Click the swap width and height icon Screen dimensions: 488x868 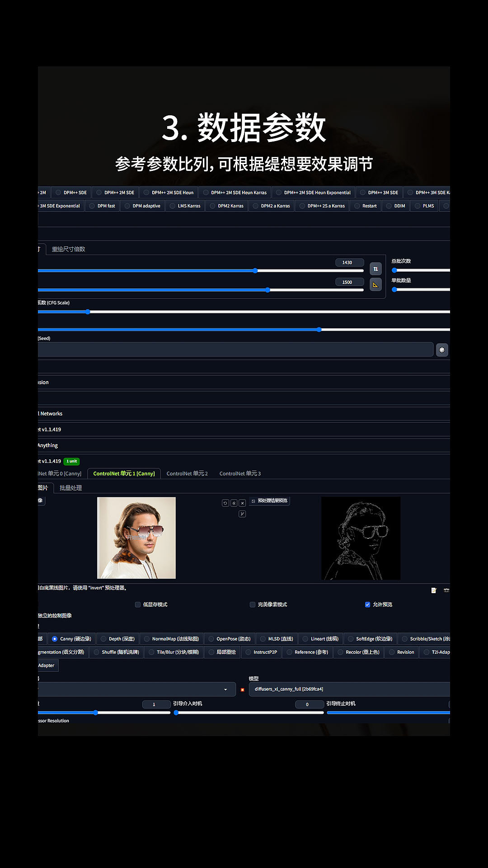(x=375, y=269)
